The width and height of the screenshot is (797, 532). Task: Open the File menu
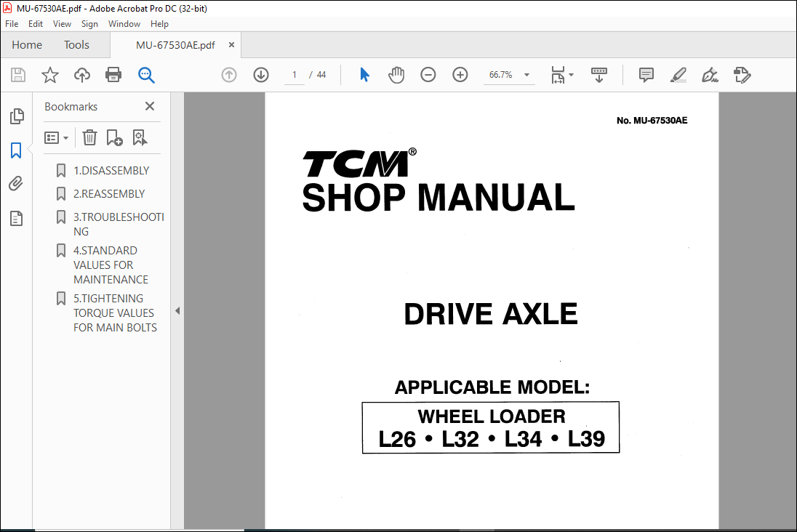coord(12,24)
